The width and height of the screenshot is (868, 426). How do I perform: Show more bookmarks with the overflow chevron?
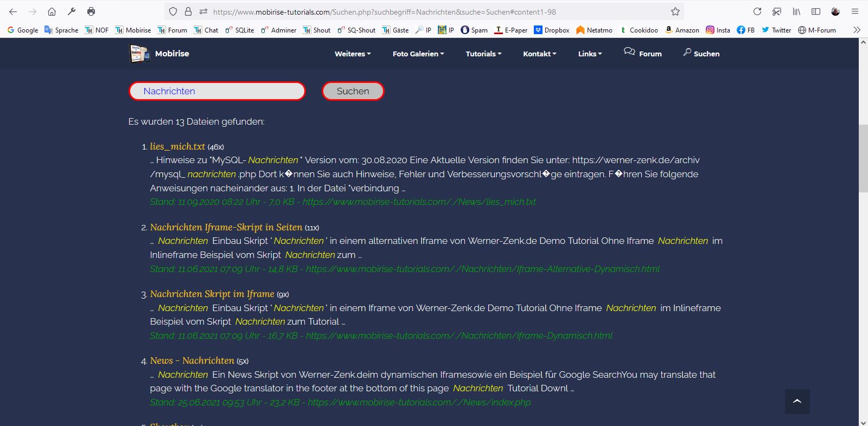point(857,30)
